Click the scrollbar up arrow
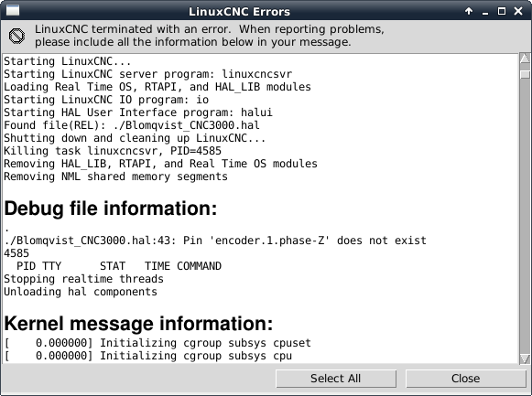Screen dimensions: 532x396 [x=525, y=59]
